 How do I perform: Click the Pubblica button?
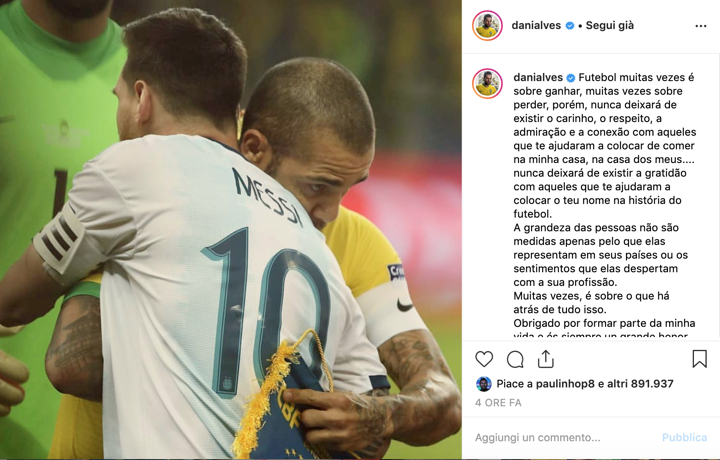[x=684, y=438]
